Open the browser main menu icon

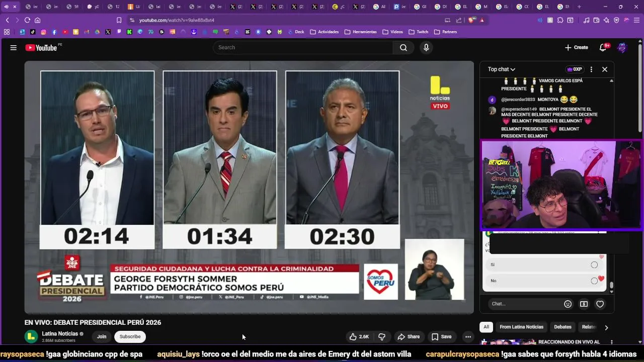coord(636,20)
